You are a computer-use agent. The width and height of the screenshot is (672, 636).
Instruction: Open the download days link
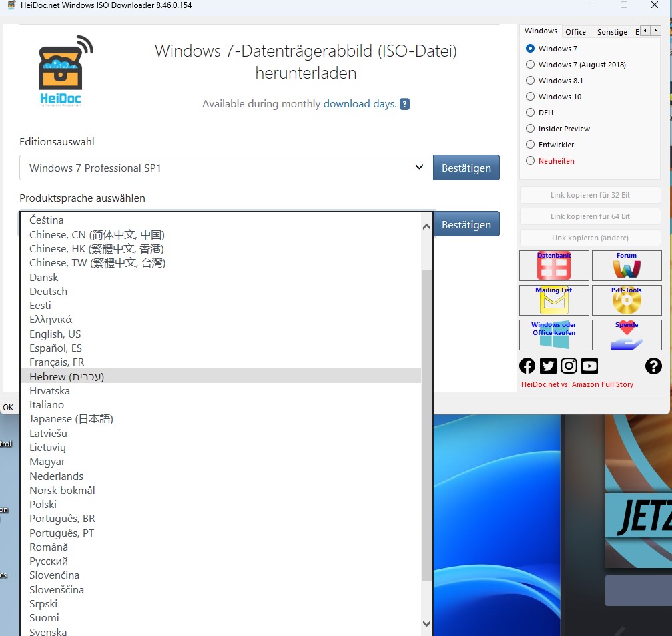360,104
